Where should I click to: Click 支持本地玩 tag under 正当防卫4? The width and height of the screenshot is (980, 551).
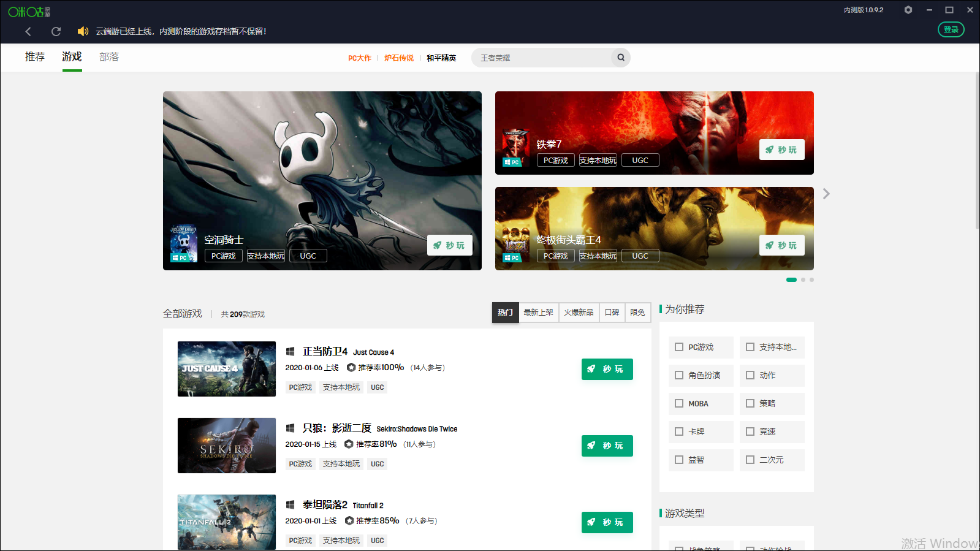point(341,387)
